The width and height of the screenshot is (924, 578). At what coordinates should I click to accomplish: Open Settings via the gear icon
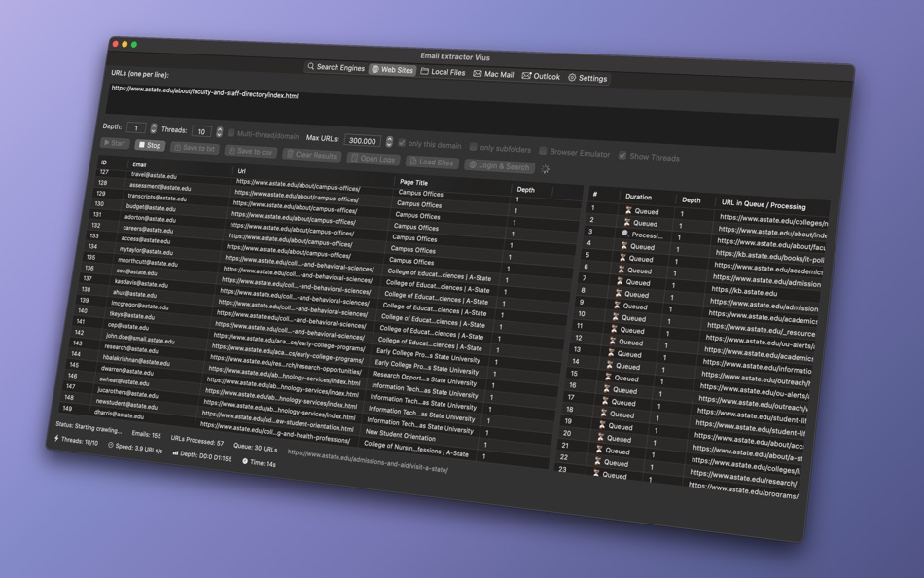coord(572,79)
